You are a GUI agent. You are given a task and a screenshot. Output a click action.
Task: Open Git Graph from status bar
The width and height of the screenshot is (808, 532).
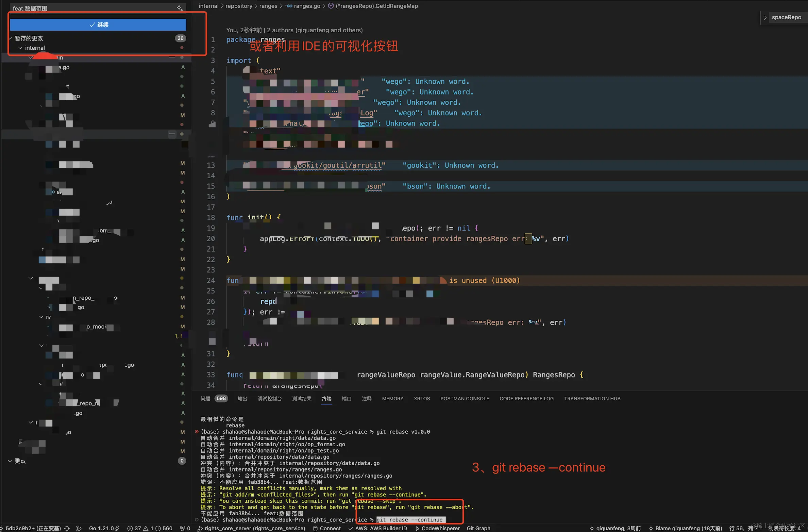pos(478,528)
